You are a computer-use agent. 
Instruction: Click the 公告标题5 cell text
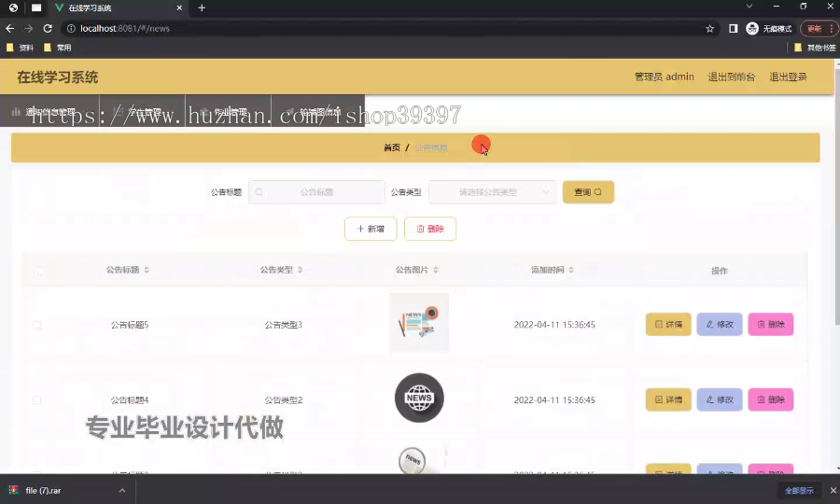tap(130, 325)
